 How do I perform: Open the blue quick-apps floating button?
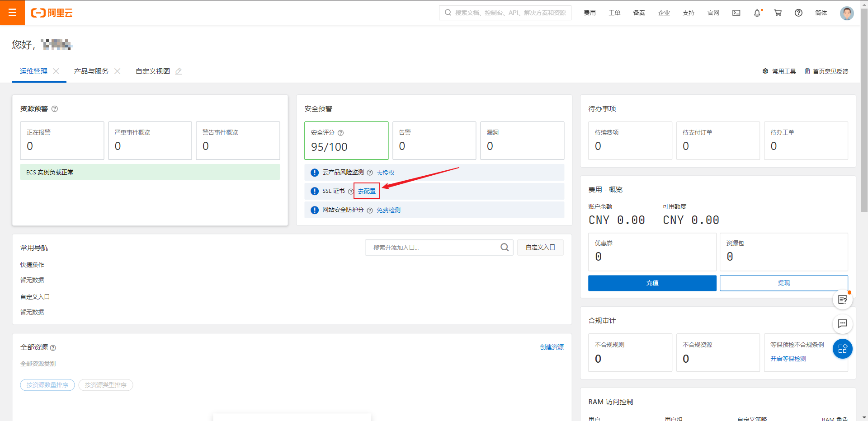tap(843, 349)
